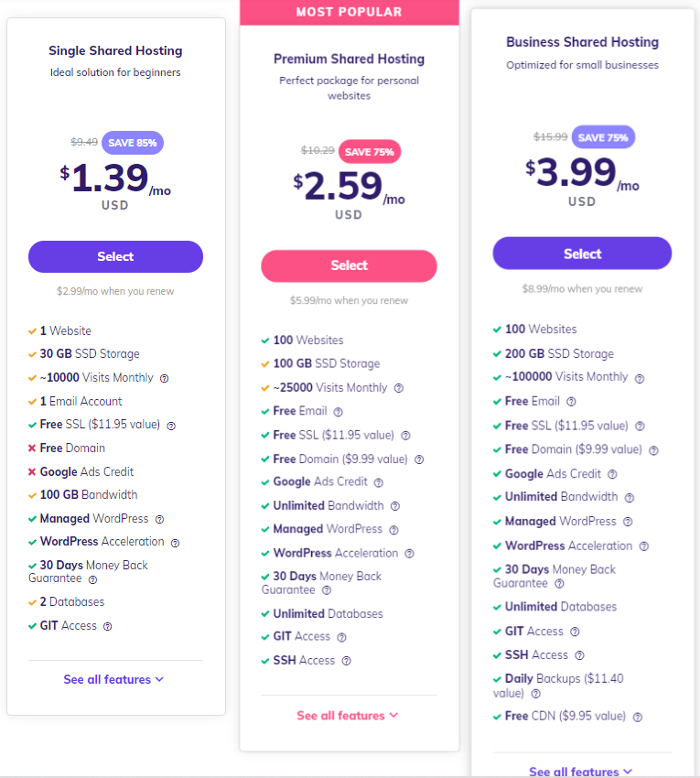
Task: Open tooltip icon for Premium Free Email
Action: (x=339, y=412)
